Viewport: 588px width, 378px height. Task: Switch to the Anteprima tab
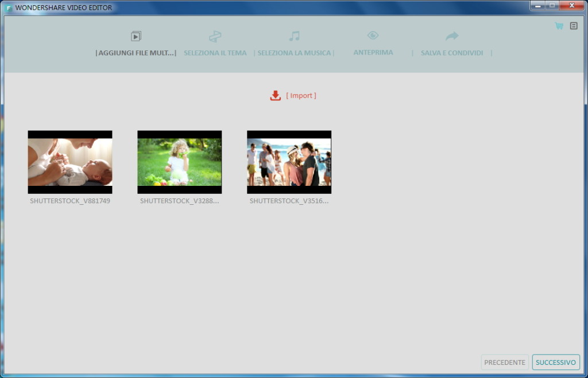click(x=373, y=52)
